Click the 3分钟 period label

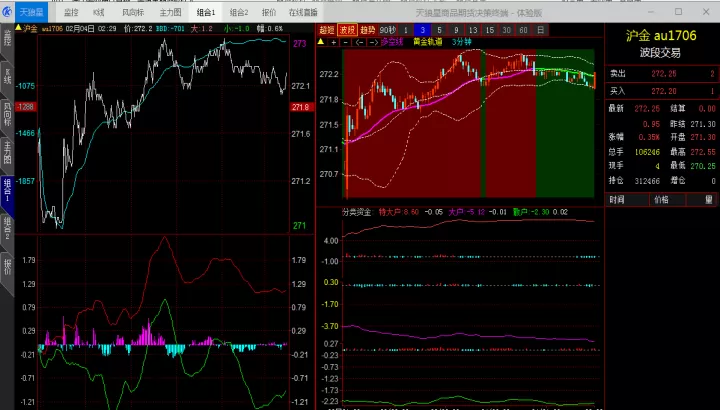pyautogui.click(x=461, y=42)
